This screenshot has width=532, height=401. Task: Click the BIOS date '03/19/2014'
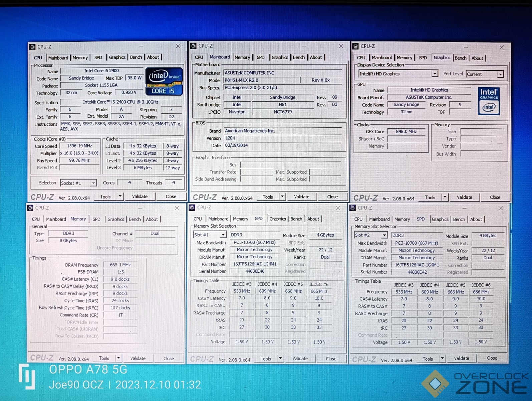(x=283, y=146)
